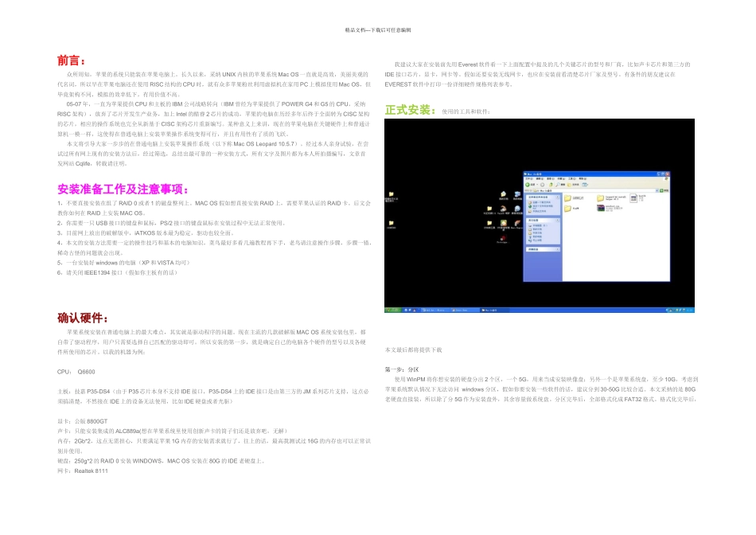Click the dark red heading 确认硬件：

[x=83, y=318]
